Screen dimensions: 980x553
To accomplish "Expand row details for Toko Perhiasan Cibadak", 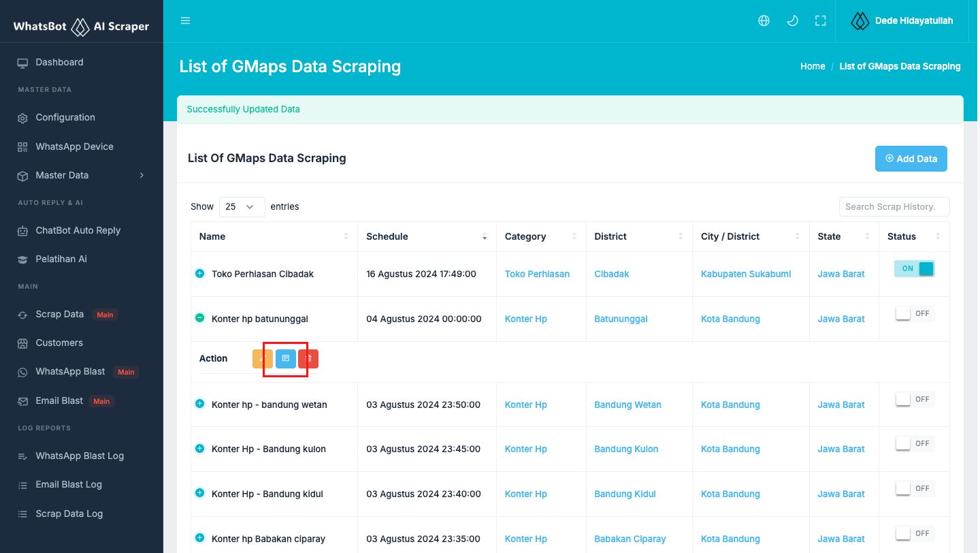I will click(200, 274).
